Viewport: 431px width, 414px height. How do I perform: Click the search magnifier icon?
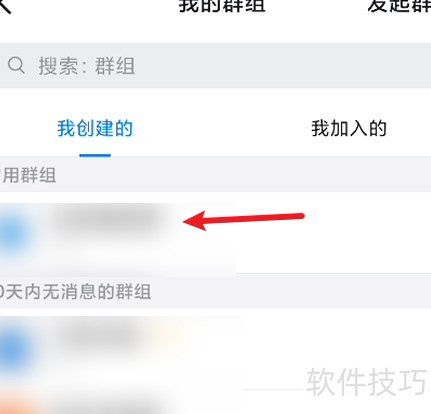coord(16,65)
